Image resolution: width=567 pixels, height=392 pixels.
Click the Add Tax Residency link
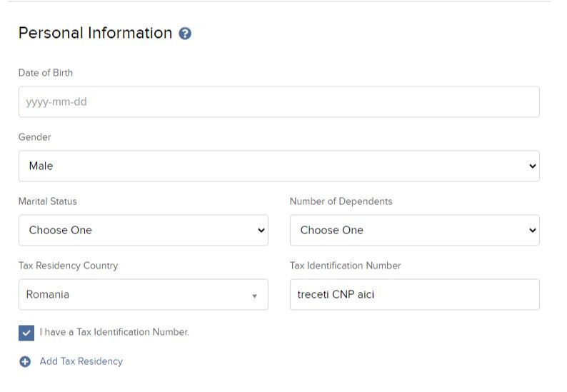(81, 361)
